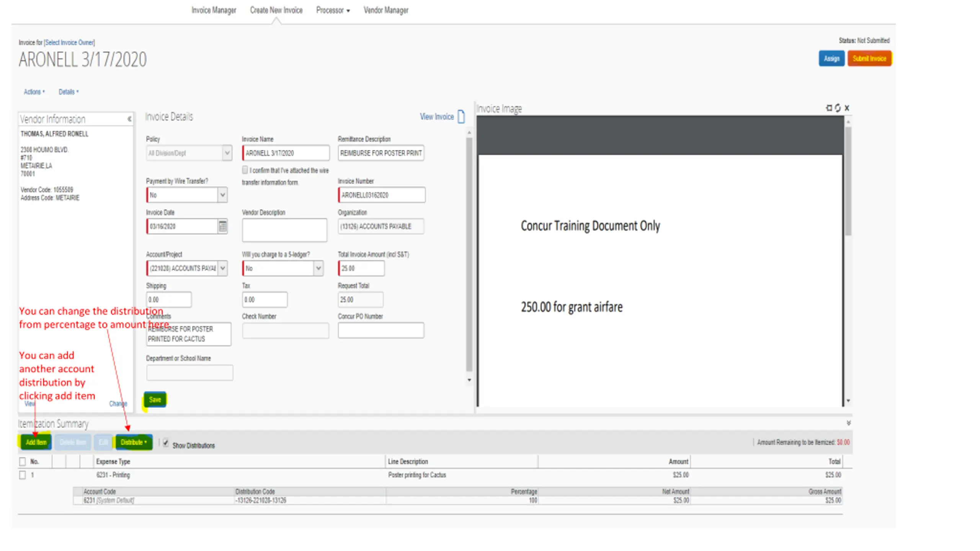Click distribution code -13126-221028-13126
The width and height of the screenshot is (980, 551).
click(x=261, y=500)
